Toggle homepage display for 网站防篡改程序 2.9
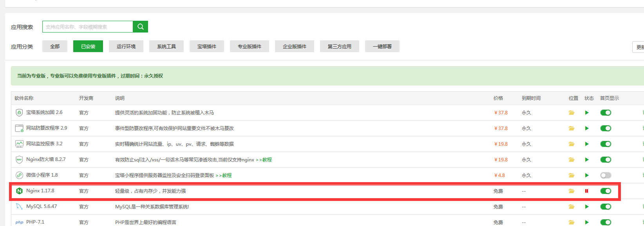Screen dimensions: 644x226 [606, 128]
